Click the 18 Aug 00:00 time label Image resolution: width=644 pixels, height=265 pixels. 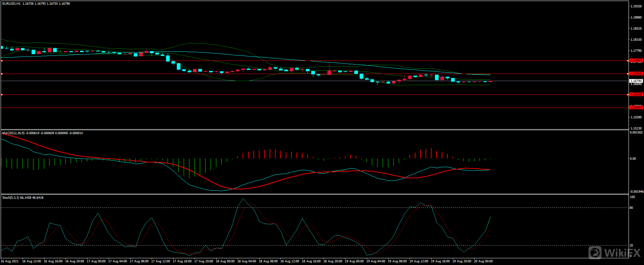pos(225,261)
